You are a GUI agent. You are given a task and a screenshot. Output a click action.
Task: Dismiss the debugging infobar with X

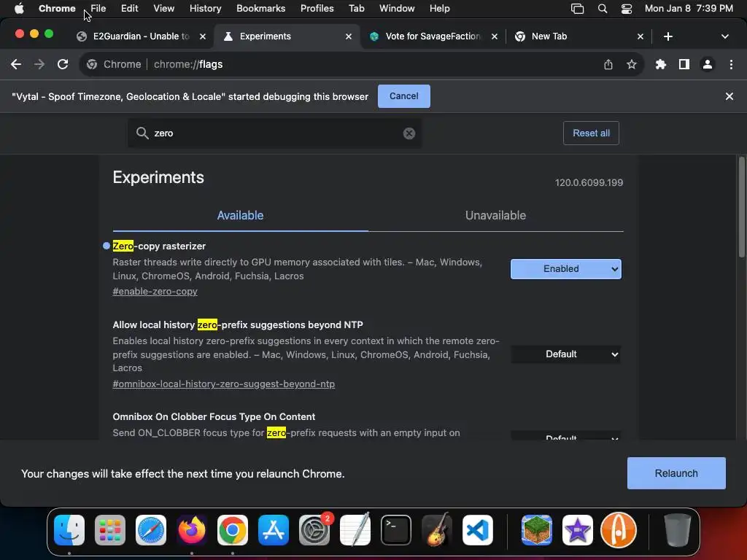(729, 96)
